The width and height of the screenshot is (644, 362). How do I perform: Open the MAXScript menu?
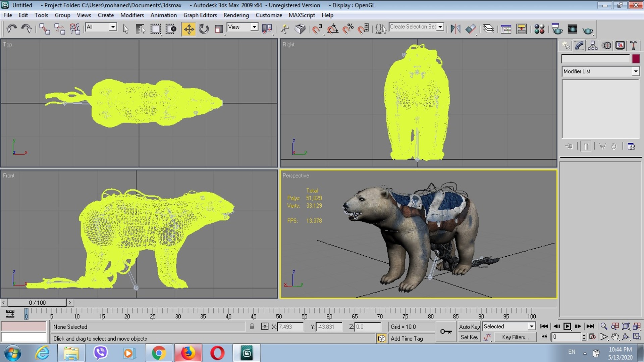point(302,15)
